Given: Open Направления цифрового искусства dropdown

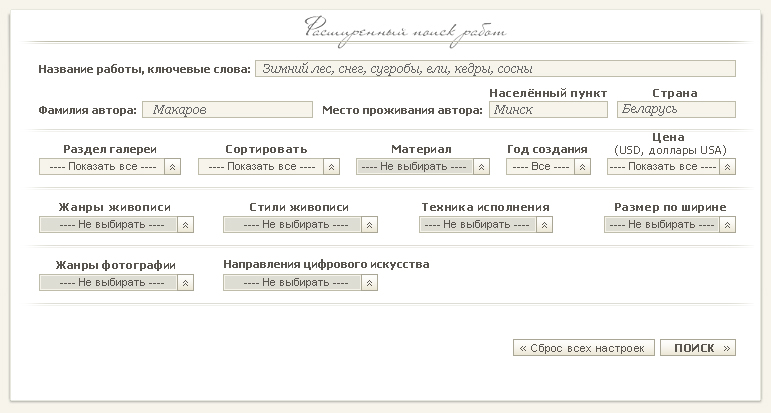Looking at the screenshot, I should [300, 283].
